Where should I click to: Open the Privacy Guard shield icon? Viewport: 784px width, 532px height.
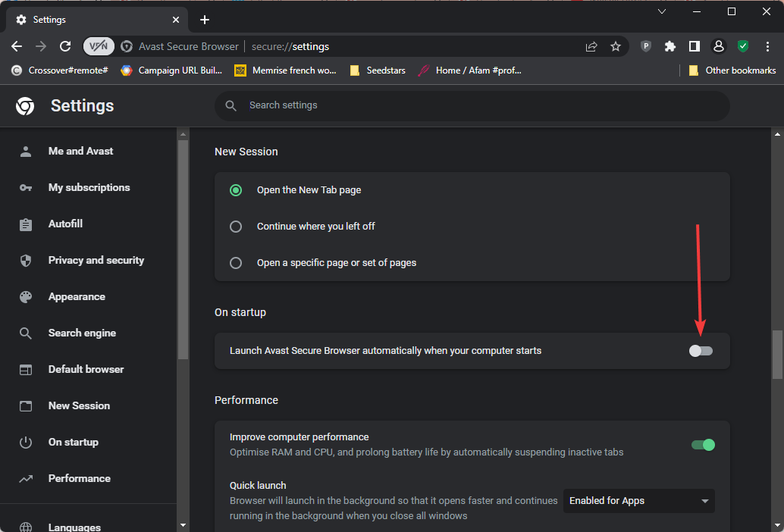coord(646,46)
